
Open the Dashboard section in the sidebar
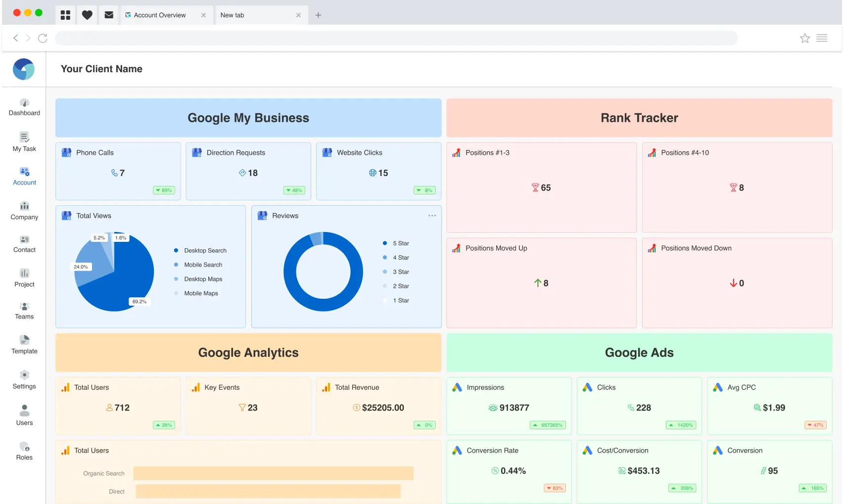click(x=24, y=106)
